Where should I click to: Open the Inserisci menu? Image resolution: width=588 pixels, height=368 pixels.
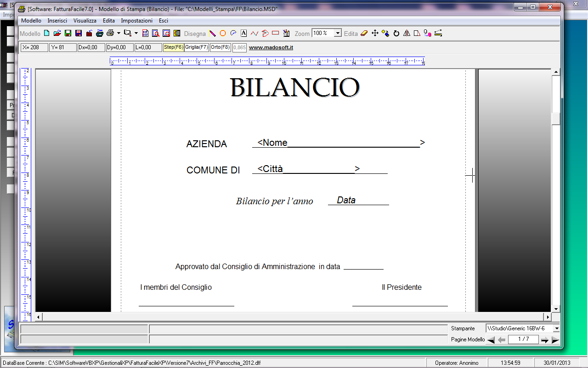(57, 21)
